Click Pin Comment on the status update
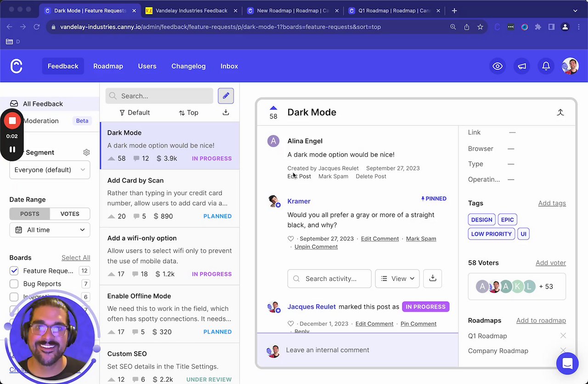Image resolution: width=588 pixels, height=384 pixels. coord(418,324)
